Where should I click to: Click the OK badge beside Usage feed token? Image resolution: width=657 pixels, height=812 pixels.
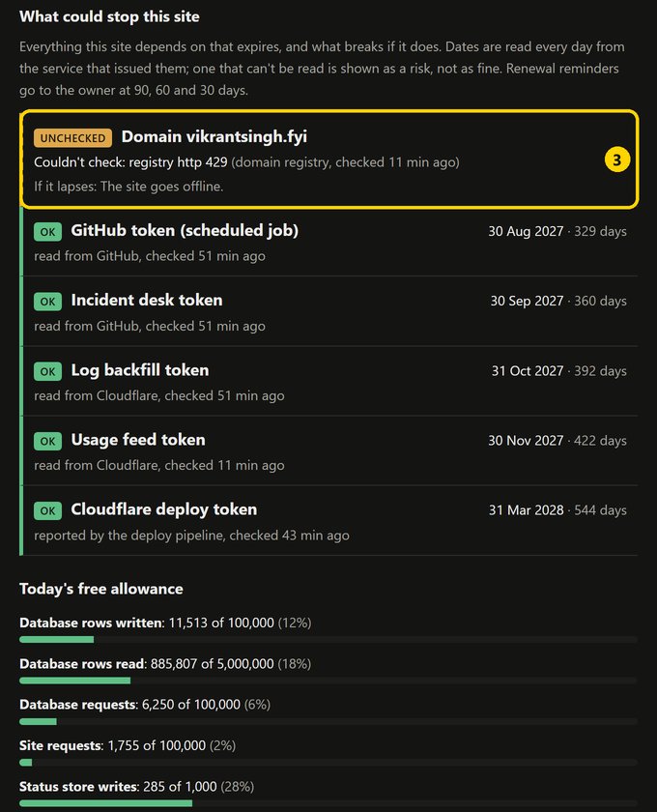(47, 441)
